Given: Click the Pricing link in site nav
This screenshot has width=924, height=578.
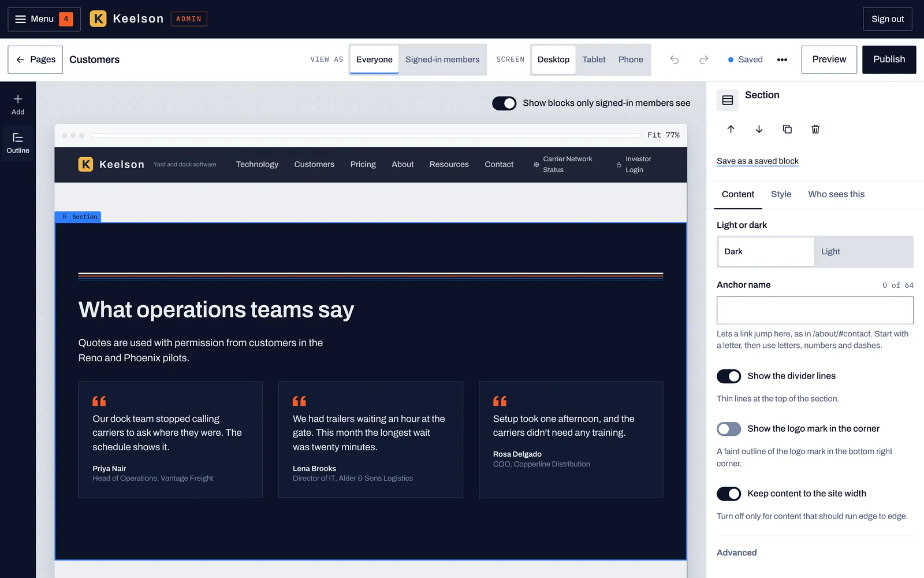Looking at the screenshot, I should coord(363,165).
